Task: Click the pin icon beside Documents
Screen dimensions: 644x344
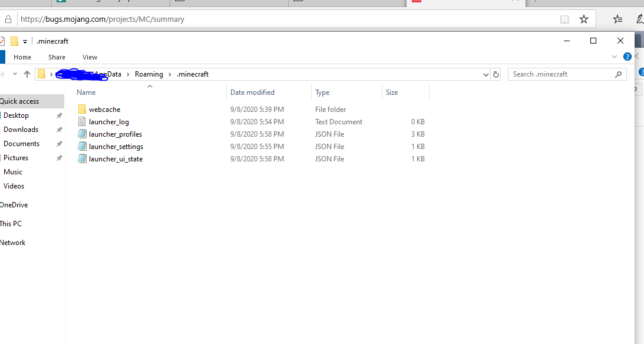Action: 59,144
